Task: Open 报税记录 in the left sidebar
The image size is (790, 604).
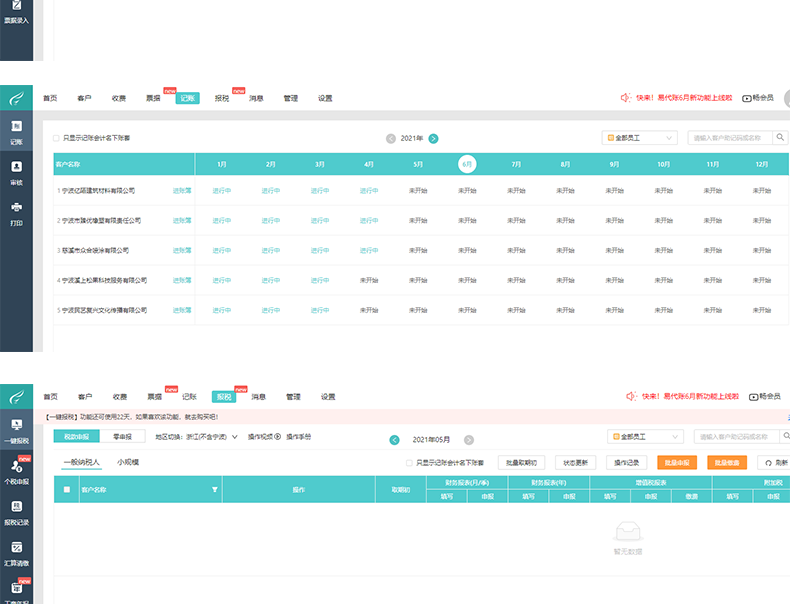Action: pyautogui.click(x=16, y=512)
